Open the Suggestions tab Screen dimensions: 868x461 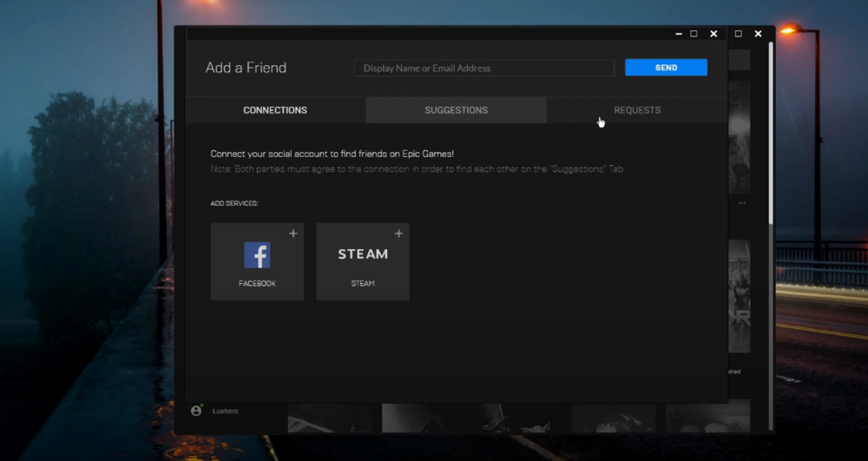456,110
